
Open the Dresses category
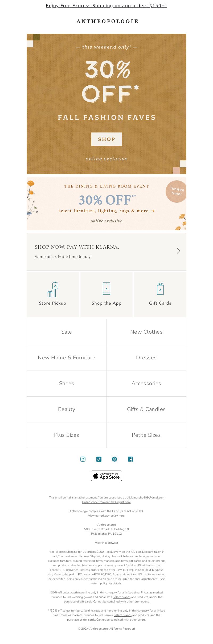pyautogui.click(x=146, y=358)
